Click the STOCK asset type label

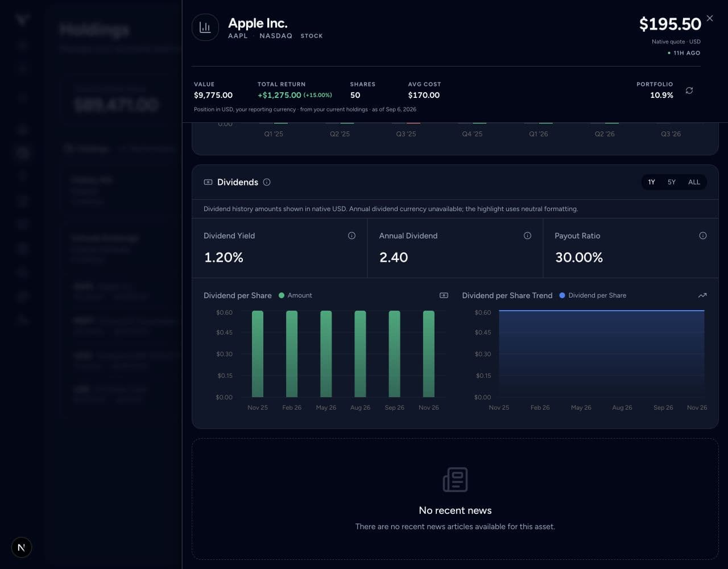click(x=312, y=36)
